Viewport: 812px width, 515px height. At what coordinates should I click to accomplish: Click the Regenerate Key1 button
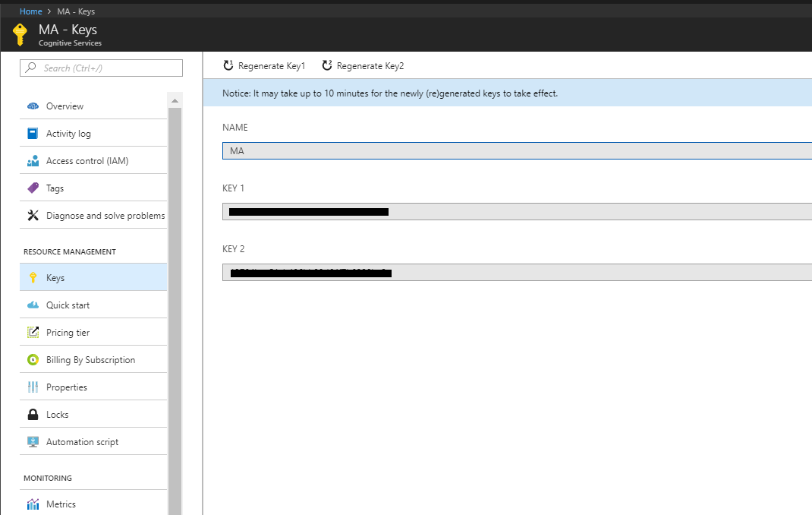pos(264,66)
